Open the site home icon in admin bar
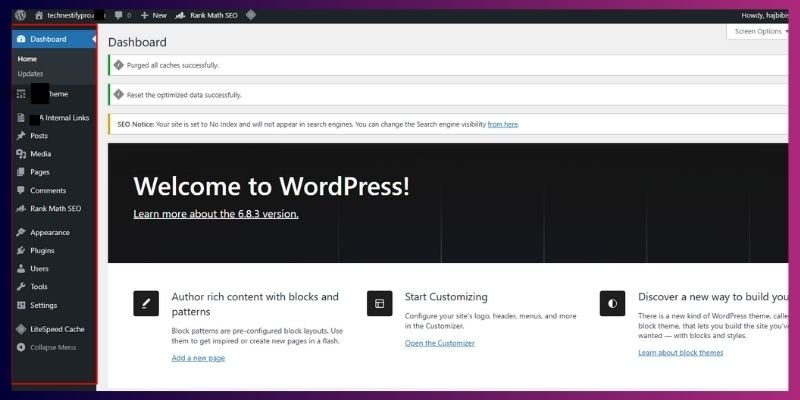The height and width of the screenshot is (400, 800). pyautogui.click(x=39, y=15)
